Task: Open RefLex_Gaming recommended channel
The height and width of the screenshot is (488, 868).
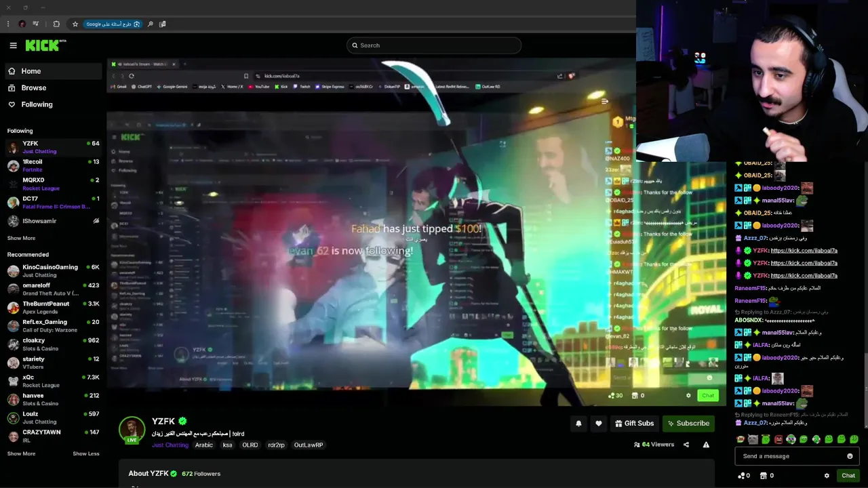Action: pos(54,326)
